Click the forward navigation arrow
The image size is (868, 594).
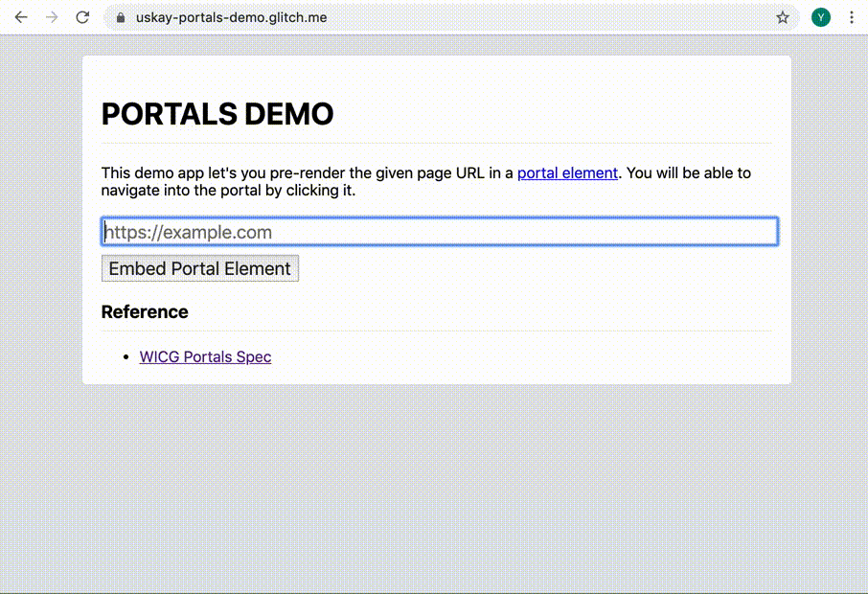tap(52, 16)
